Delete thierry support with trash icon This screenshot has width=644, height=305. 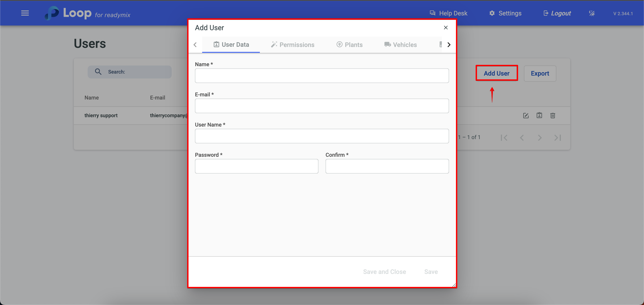553,116
